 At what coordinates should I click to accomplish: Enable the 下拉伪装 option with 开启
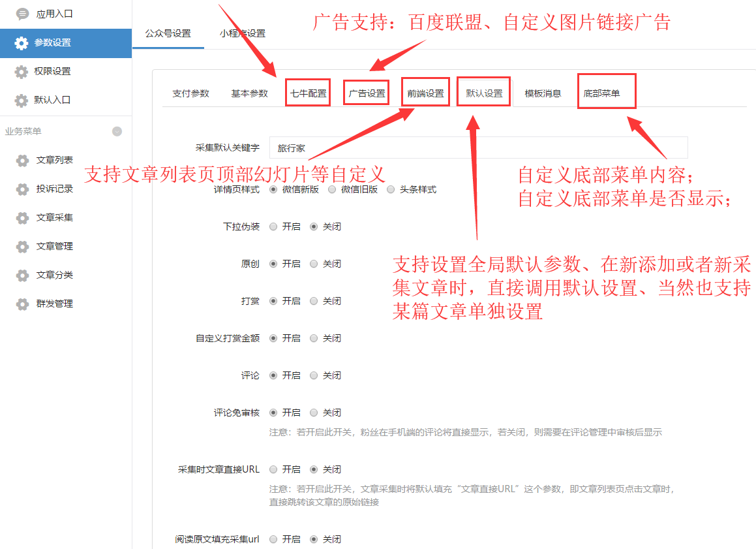tap(273, 227)
